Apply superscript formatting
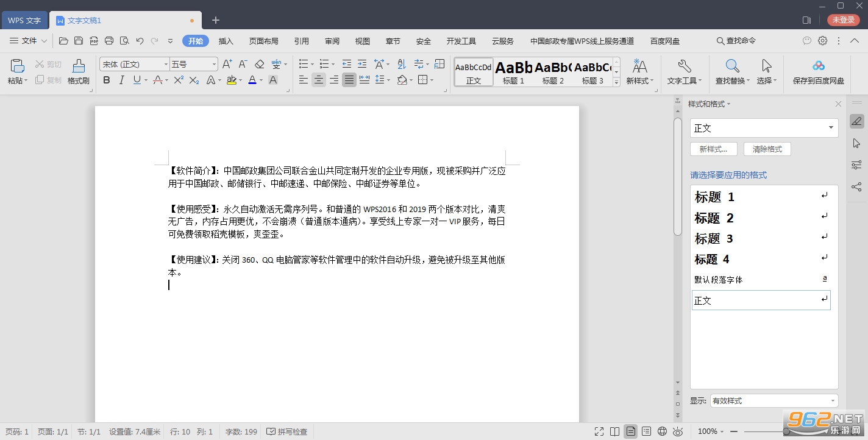Image resolution: width=868 pixels, height=440 pixels. click(179, 80)
